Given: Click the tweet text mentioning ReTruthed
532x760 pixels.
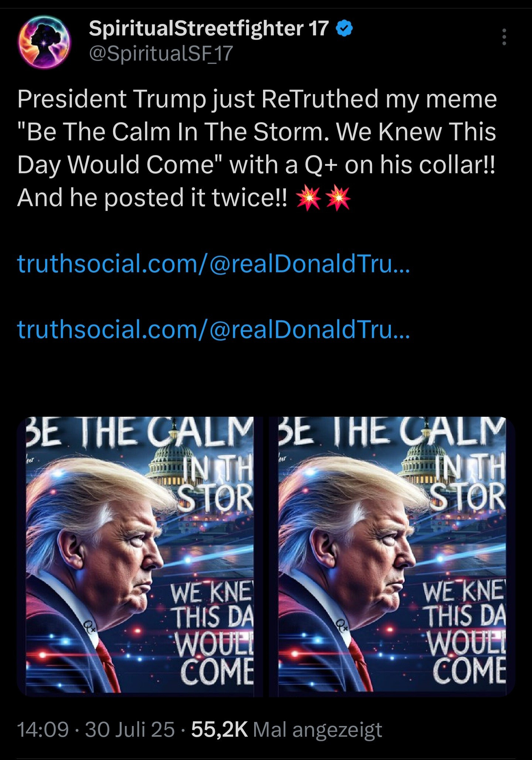Looking at the screenshot, I should pos(257,148).
